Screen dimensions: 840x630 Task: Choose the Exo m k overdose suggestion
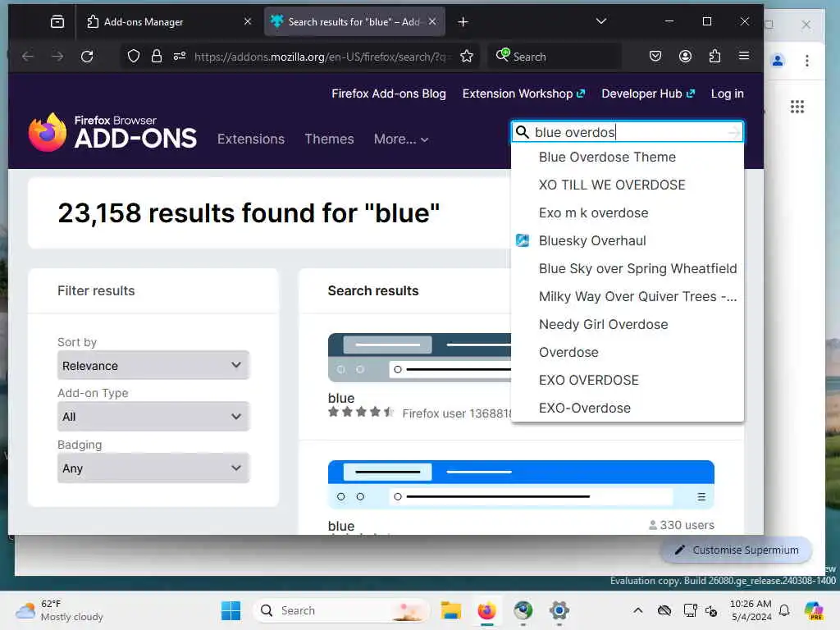click(628, 212)
